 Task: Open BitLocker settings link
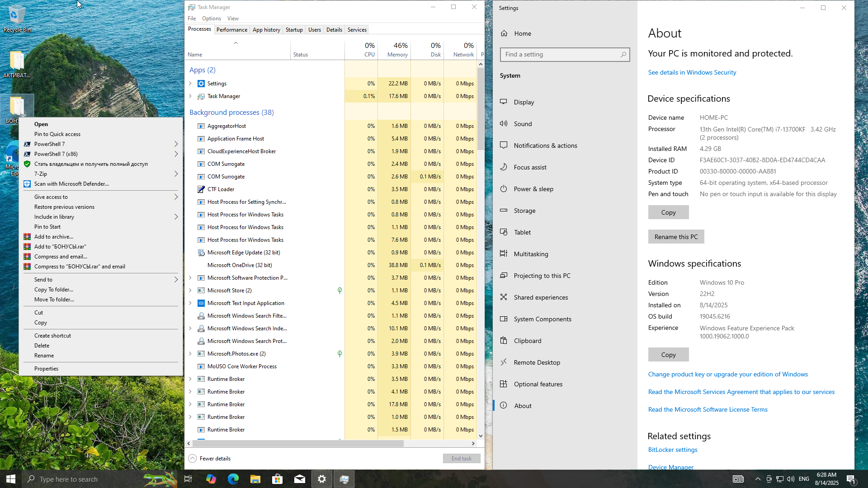click(672, 450)
